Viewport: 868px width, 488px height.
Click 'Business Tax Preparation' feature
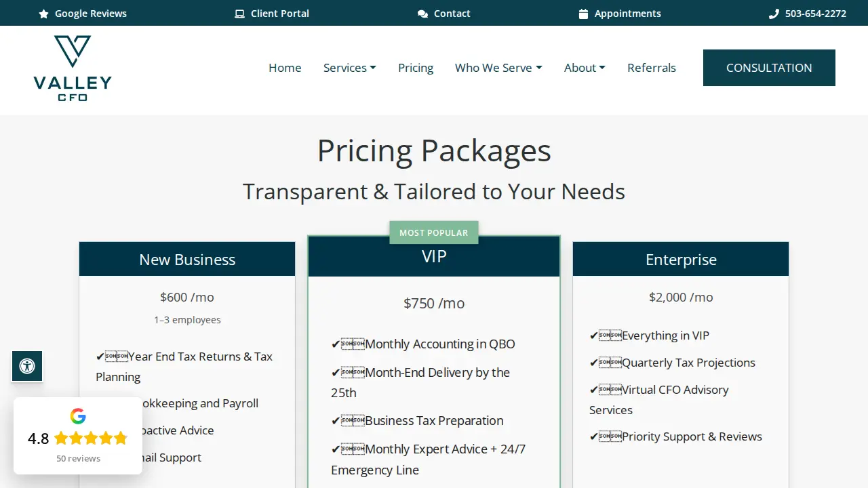pyautogui.click(x=417, y=420)
